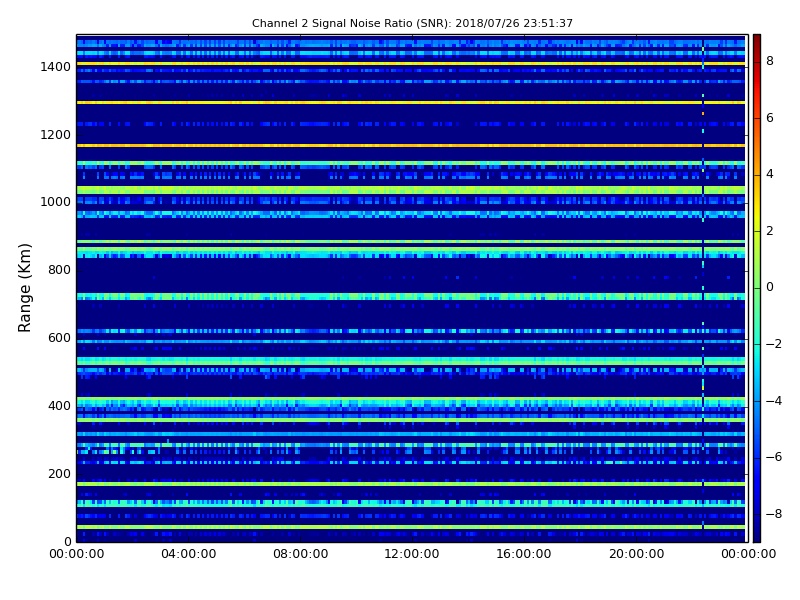Click the yellow echo band near 1300 km
Image resolution: width=800 pixels, height=600 pixels.
click(x=411, y=103)
